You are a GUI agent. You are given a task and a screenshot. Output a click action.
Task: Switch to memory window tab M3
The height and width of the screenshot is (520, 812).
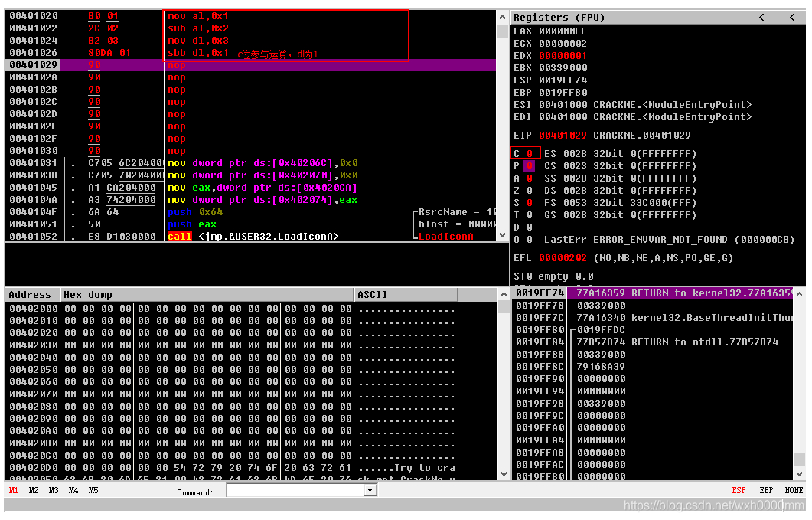(54, 490)
